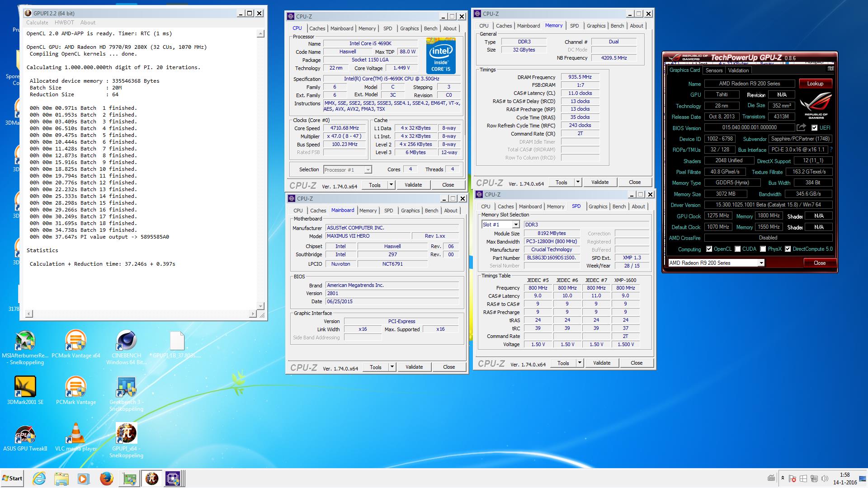
Task: Open the About menu in GPUPI
Action: [x=88, y=23]
